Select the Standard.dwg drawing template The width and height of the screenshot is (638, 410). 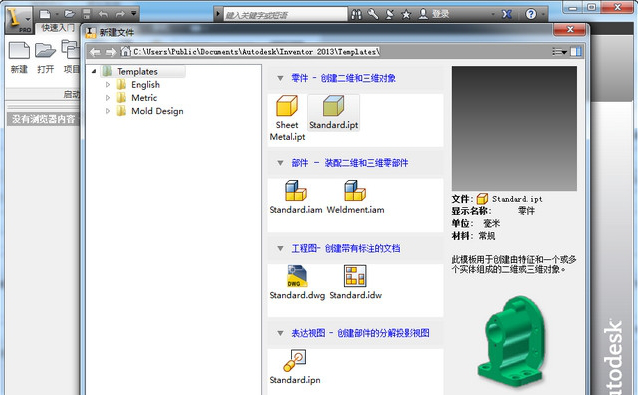click(x=297, y=283)
